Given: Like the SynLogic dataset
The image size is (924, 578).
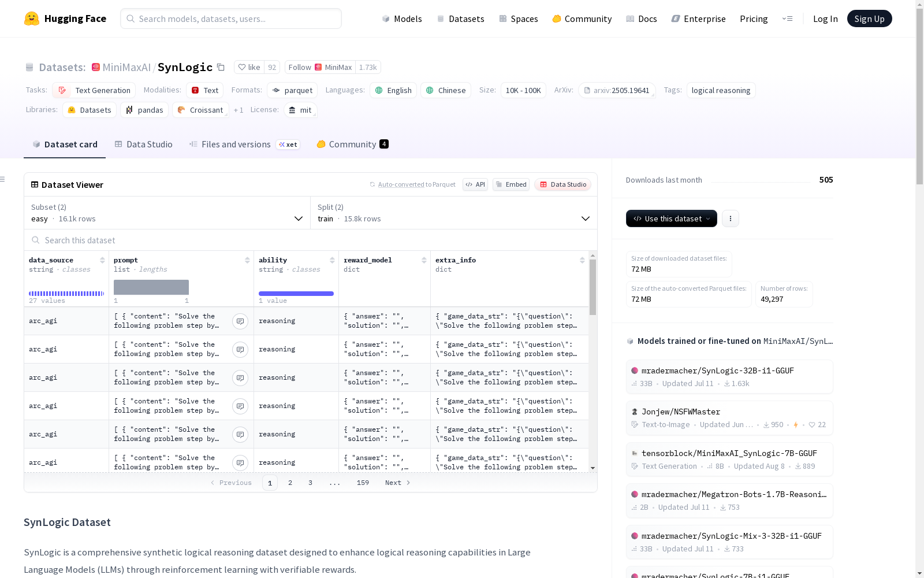Looking at the screenshot, I should coord(249,67).
